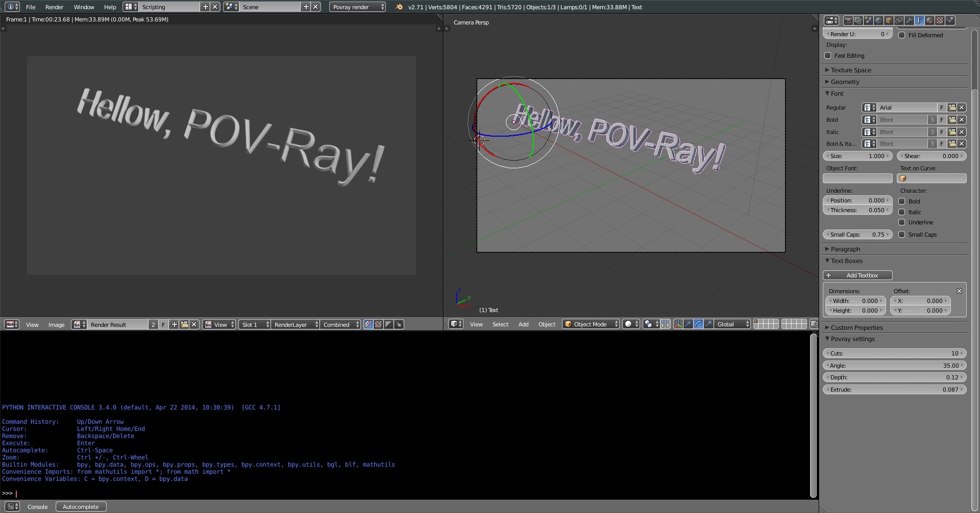The height and width of the screenshot is (513, 980).
Task: Open the Render menu in top bar
Action: point(54,7)
